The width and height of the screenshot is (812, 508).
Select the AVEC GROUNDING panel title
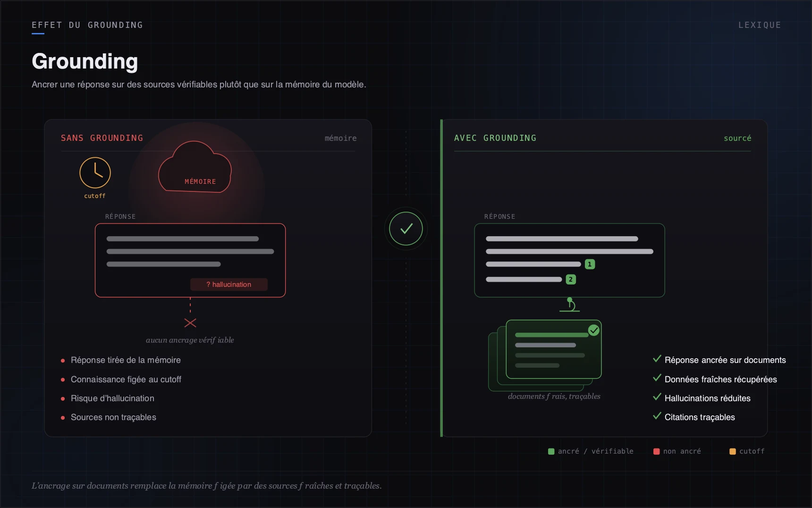click(495, 138)
